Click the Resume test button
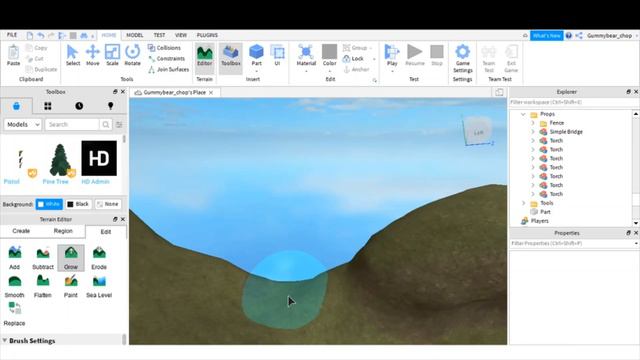640x360 pixels. (415, 55)
